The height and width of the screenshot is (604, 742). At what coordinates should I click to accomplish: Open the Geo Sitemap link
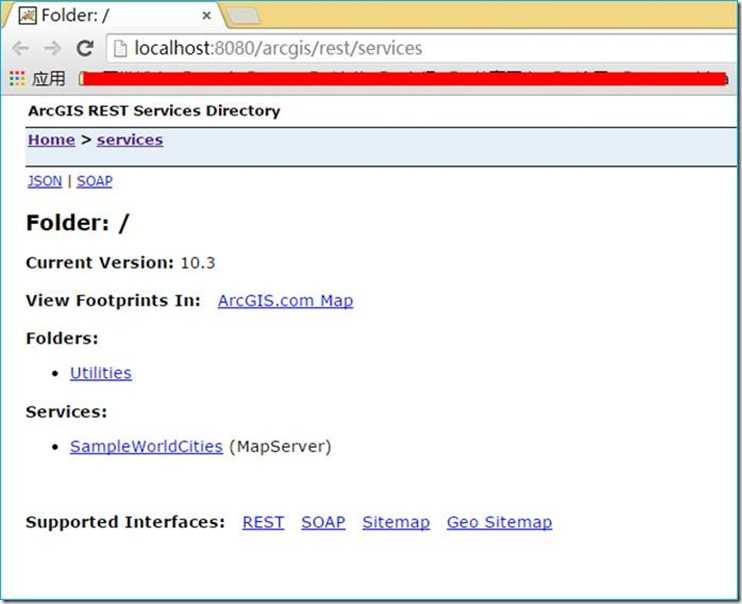pyautogui.click(x=499, y=523)
